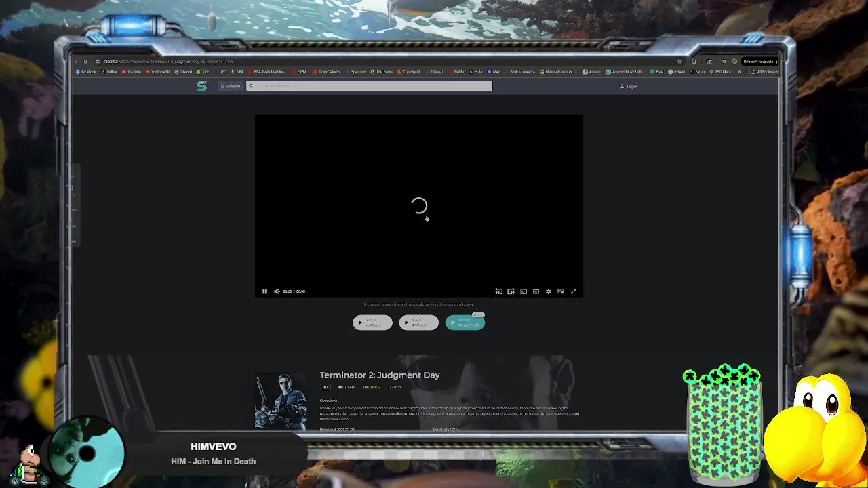This screenshot has width=868, height=488.
Task: Open the Kick bookmark
Action: click(203, 72)
